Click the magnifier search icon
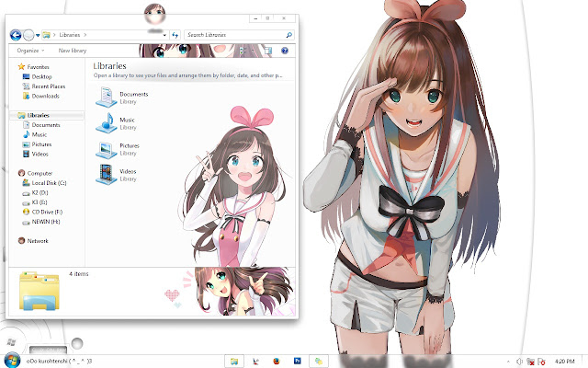This screenshot has height=368, width=588. pos(288,35)
